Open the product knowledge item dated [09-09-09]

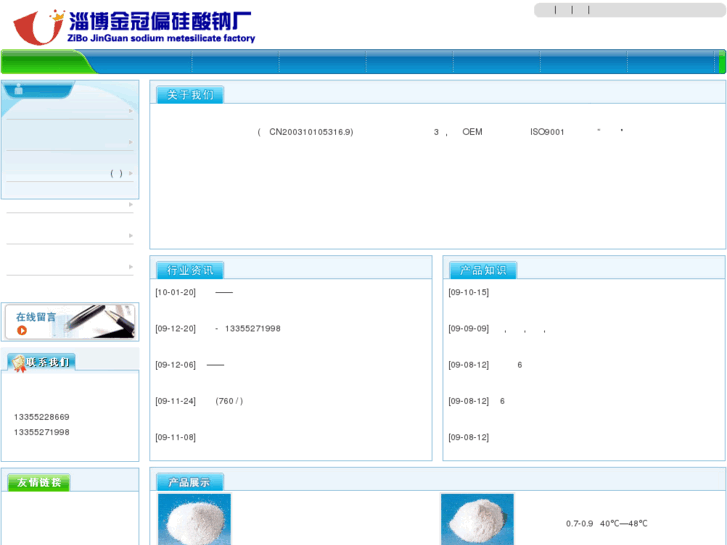click(x=497, y=328)
